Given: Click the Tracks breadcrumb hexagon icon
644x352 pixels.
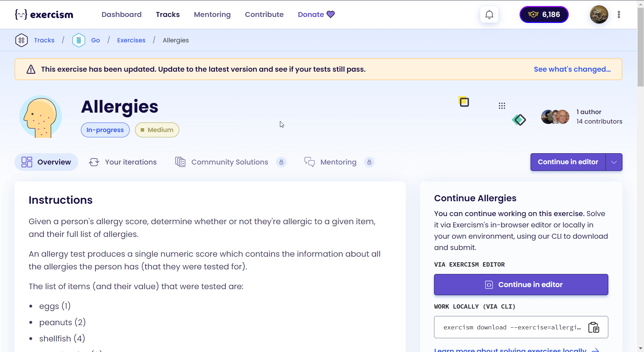Looking at the screenshot, I should click(22, 40).
